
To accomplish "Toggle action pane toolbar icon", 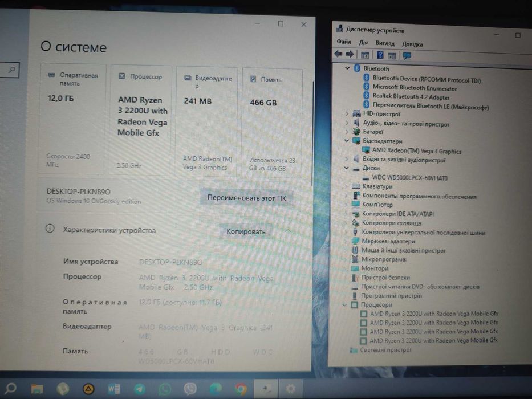I will [x=392, y=56].
